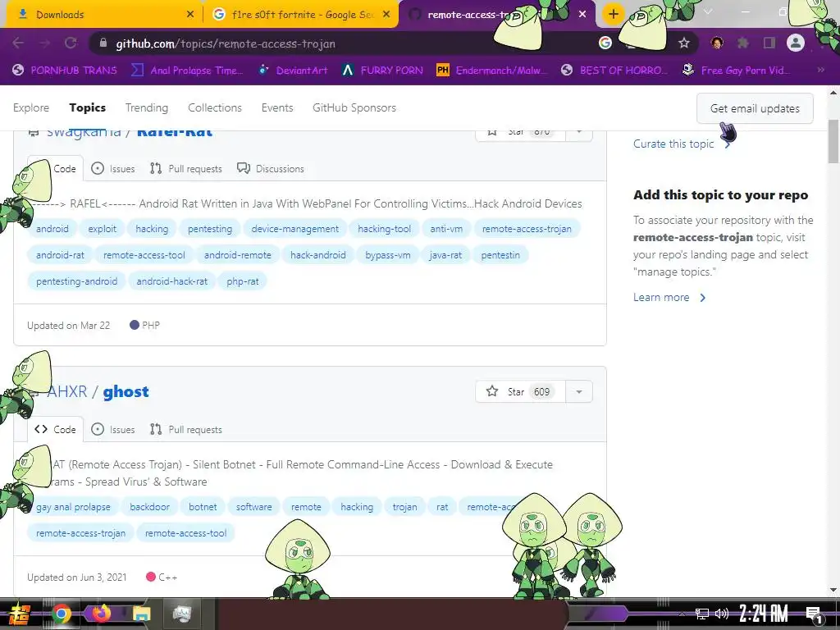Click the php-rat topic tag
Viewport: 840px width, 630px height.
(x=243, y=281)
